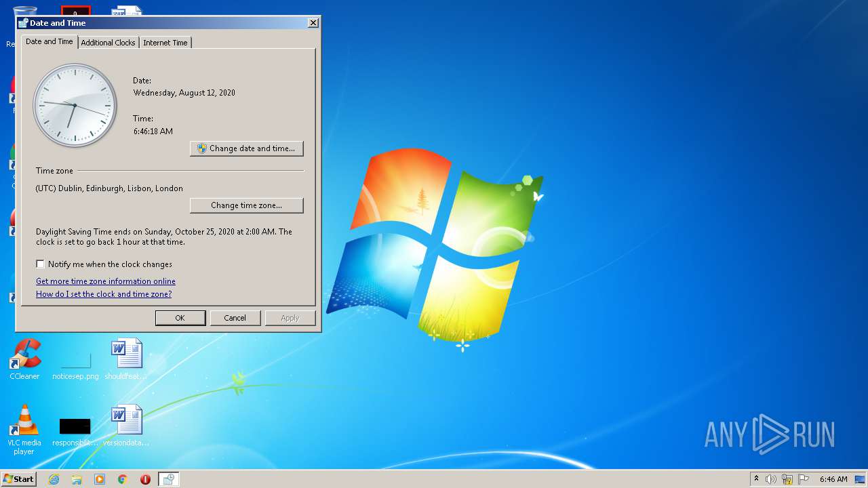
Task: Click Change time zone button
Action: coord(247,205)
